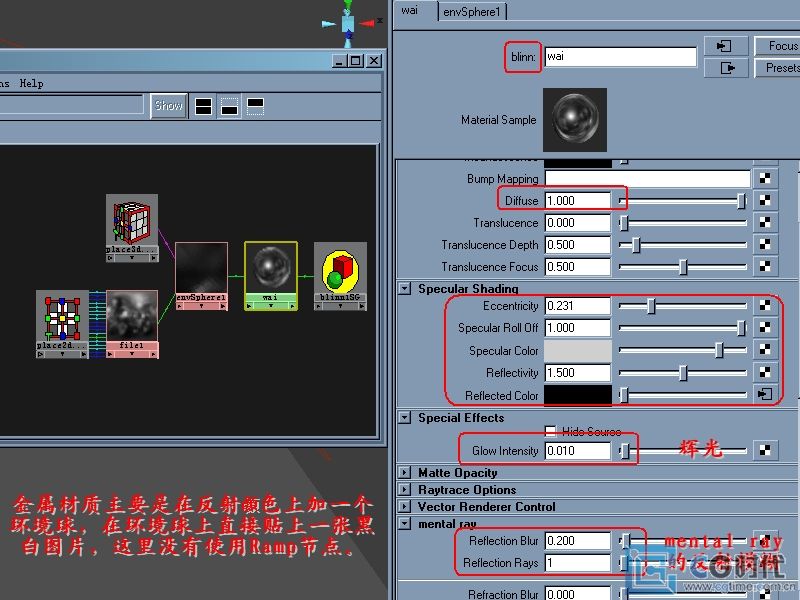800x600 pixels.
Task: Switch to the envSphere1 tab
Action: (x=475, y=12)
